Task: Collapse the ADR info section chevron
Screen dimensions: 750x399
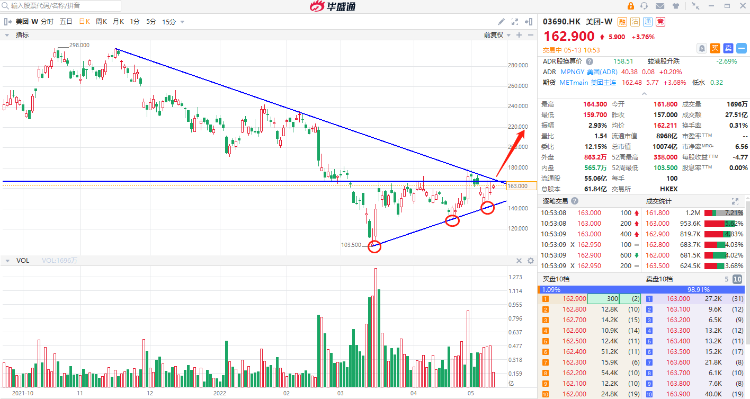Action: pos(644,93)
